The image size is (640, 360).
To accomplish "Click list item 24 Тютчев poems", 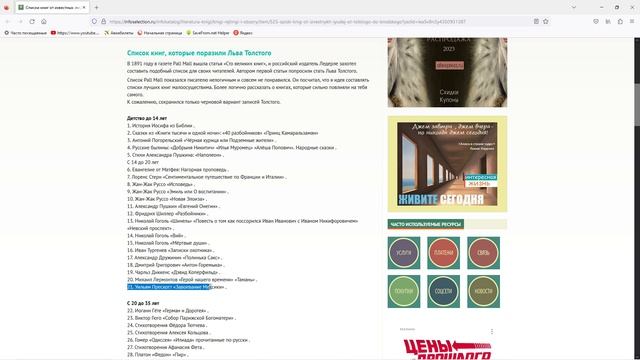I will click(x=167, y=325).
